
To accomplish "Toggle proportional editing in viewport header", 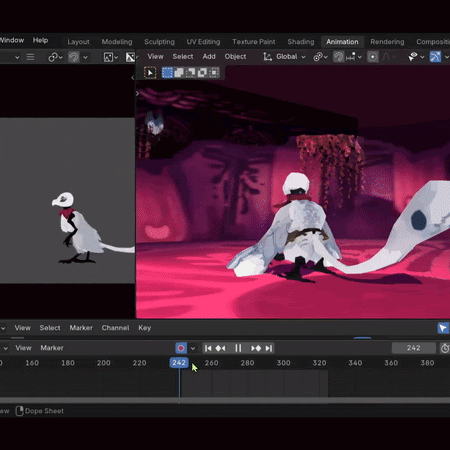I will [373, 57].
